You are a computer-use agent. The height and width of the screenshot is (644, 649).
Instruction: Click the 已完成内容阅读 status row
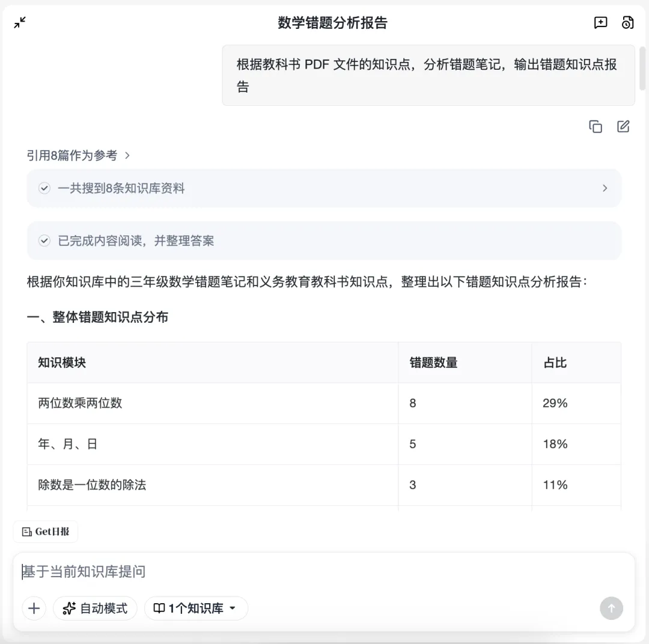coord(324,241)
